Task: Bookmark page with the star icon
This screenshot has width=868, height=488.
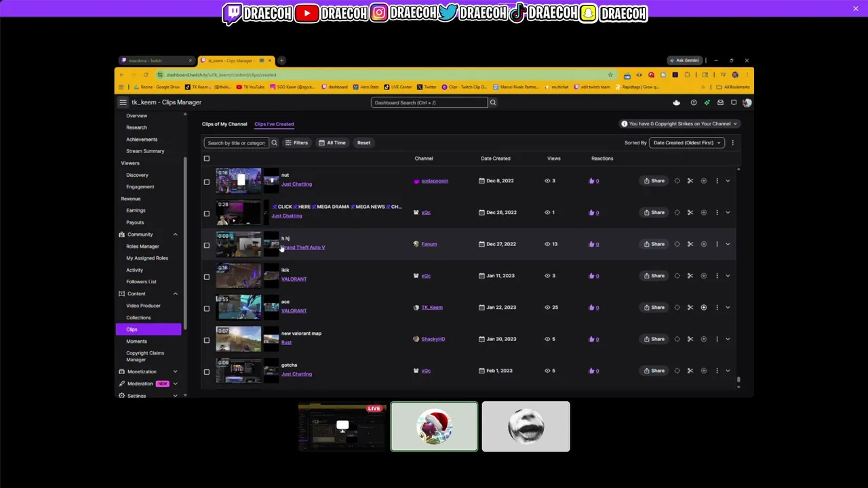Action: click(x=610, y=75)
